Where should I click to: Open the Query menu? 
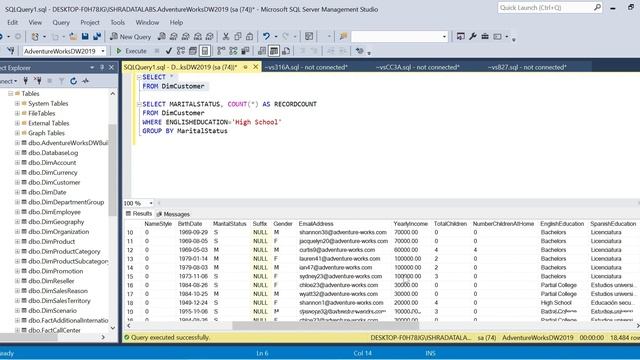[61, 22]
